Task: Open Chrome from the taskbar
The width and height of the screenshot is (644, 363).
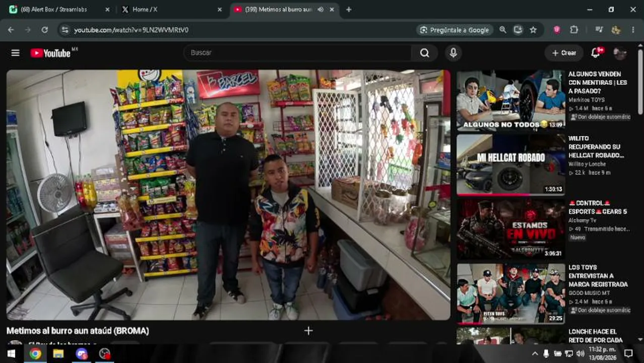Action: (x=35, y=353)
